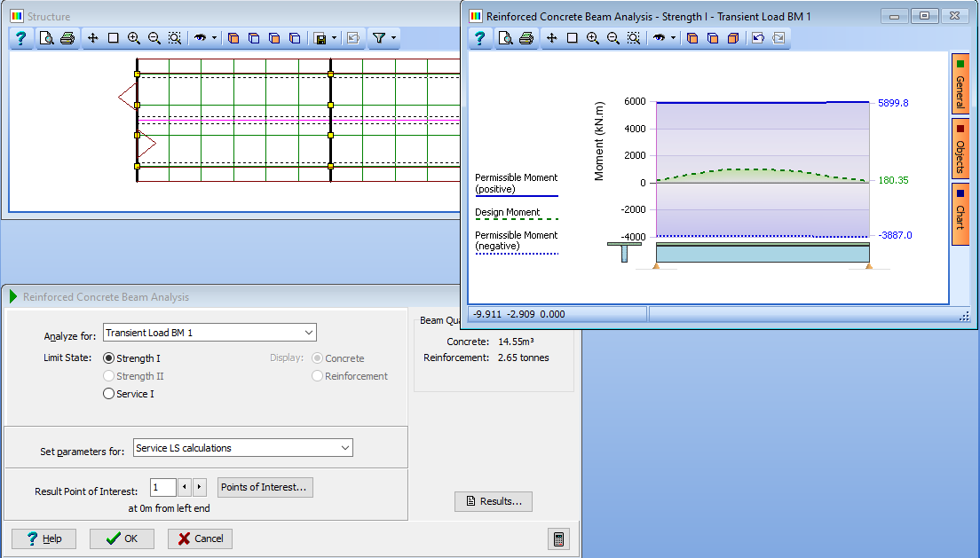
Task: Click inside the Result Point of Interest field
Action: coord(163,487)
